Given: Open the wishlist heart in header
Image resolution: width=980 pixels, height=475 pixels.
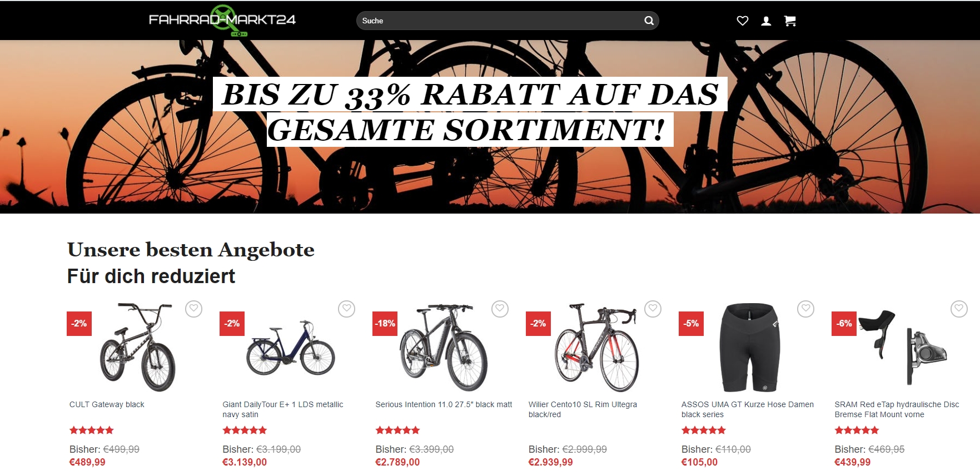Looking at the screenshot, I should point(742,21).
